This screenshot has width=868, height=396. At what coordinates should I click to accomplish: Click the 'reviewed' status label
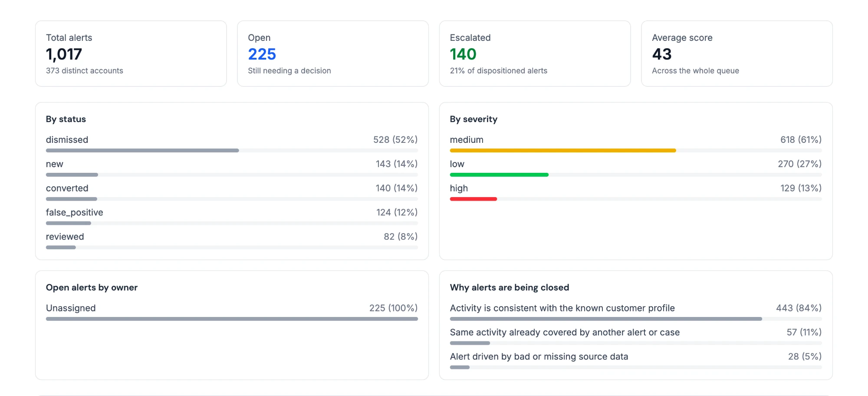[65, 237]
